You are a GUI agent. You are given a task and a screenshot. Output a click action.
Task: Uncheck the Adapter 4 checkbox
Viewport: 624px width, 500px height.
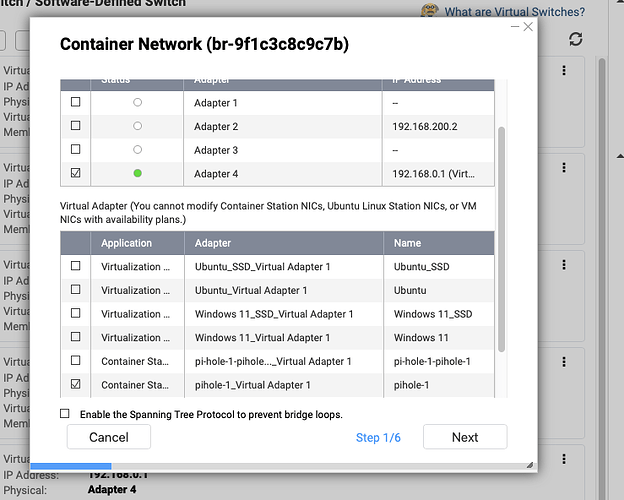click(x=76, y=173)
